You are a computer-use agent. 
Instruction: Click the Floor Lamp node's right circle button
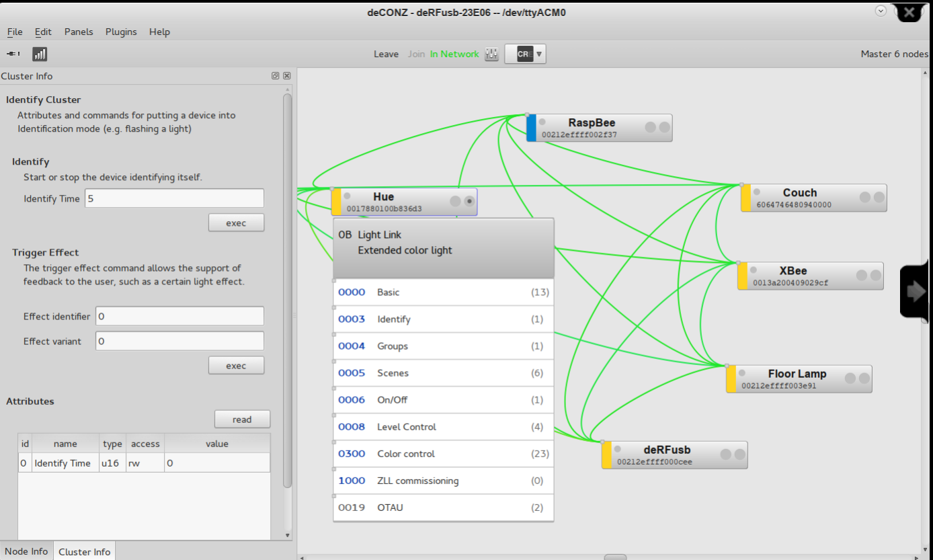coord(864,378)
